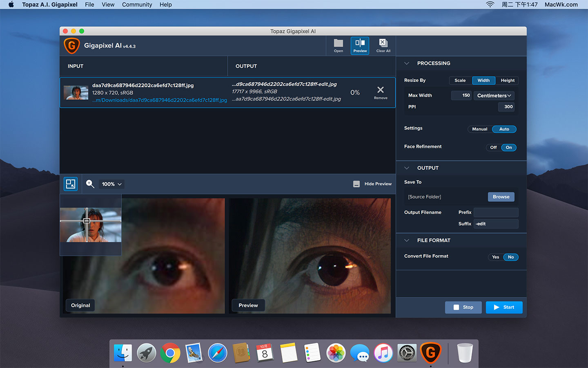Click the Browse button
The image size is (588, 368).
point(501,197)
